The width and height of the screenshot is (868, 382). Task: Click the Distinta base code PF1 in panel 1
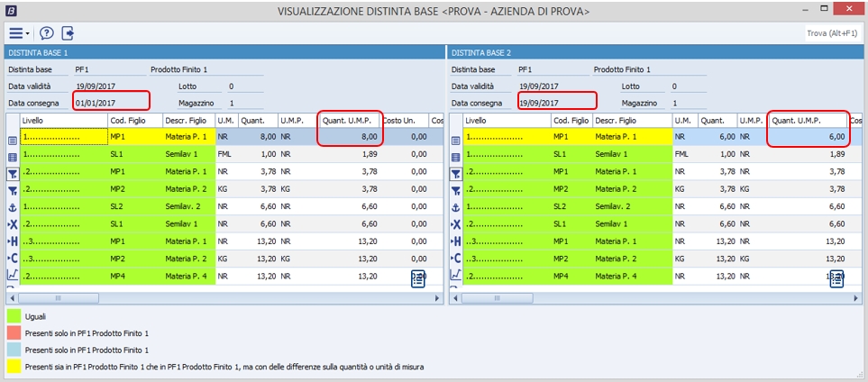(108, 69)
